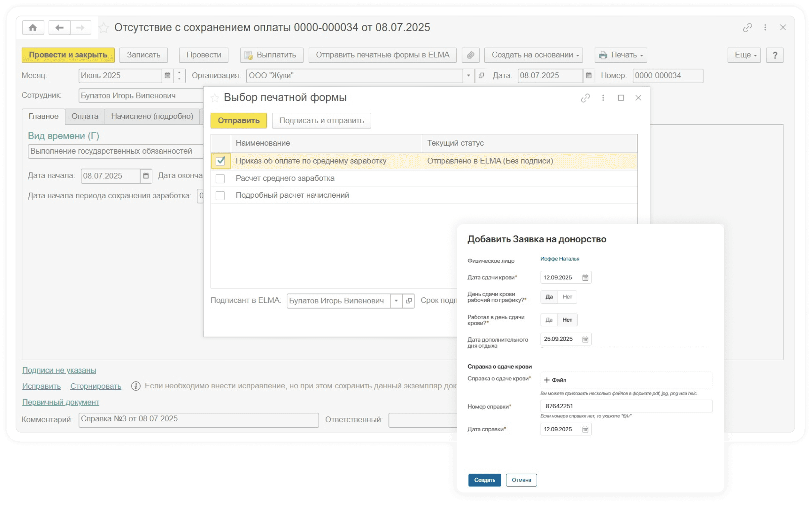Expand Подписант в ELMA dropdown arrow

point(396,301)
